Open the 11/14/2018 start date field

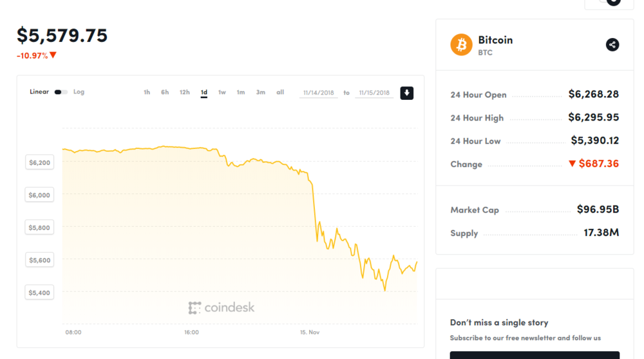318,93
